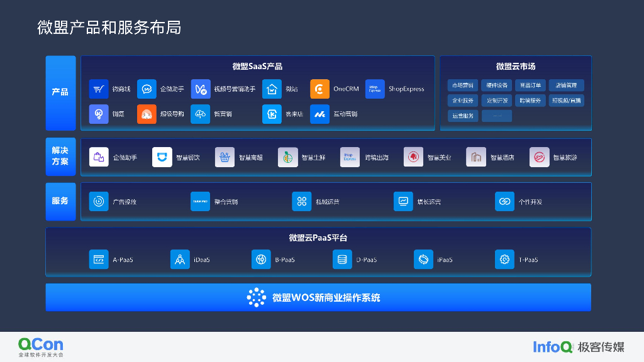Click the 跨境出海 label text
Viewport: 644px width, 362px height.
(x=377, y=158)
